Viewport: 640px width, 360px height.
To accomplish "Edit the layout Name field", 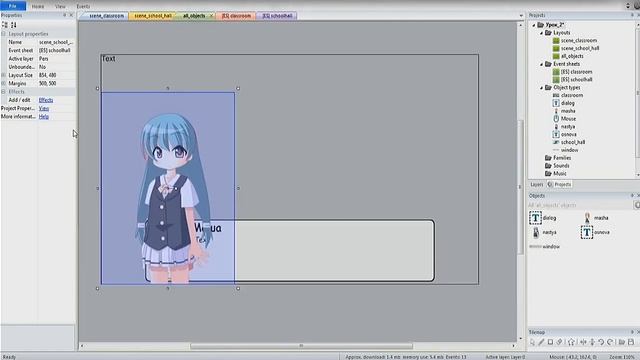I will [56, 42].
